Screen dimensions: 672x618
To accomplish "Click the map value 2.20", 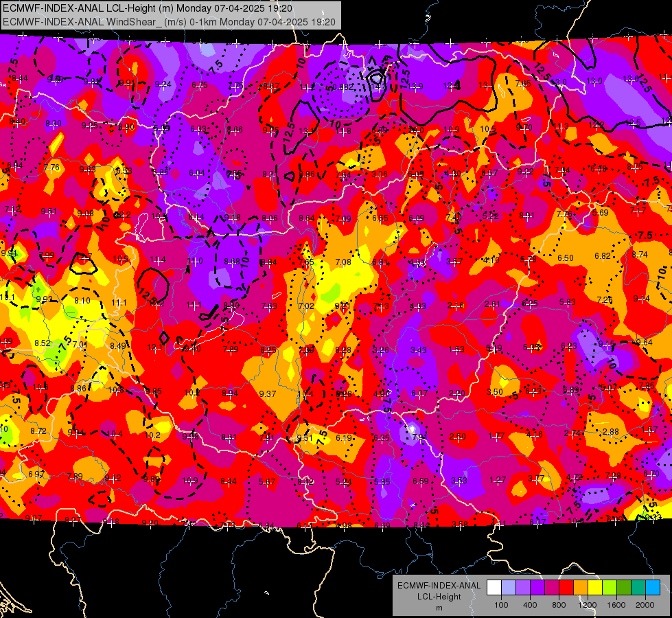I will coord(457,393).
